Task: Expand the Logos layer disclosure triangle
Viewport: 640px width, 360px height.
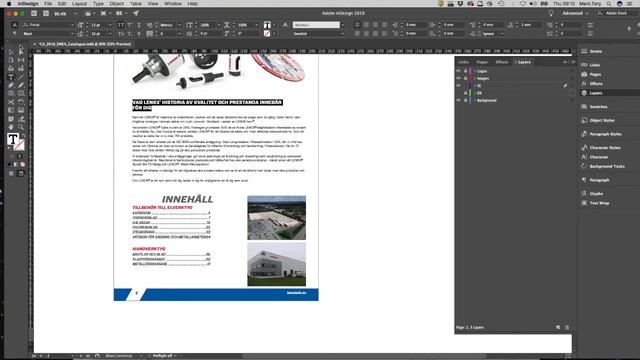Action: pos(475,71)
